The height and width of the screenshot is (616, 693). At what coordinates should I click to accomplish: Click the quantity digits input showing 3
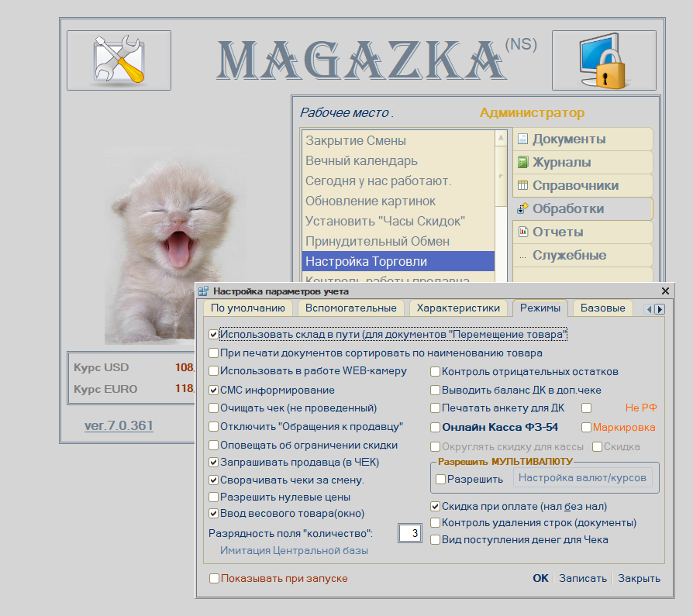[x=412, y=533]
